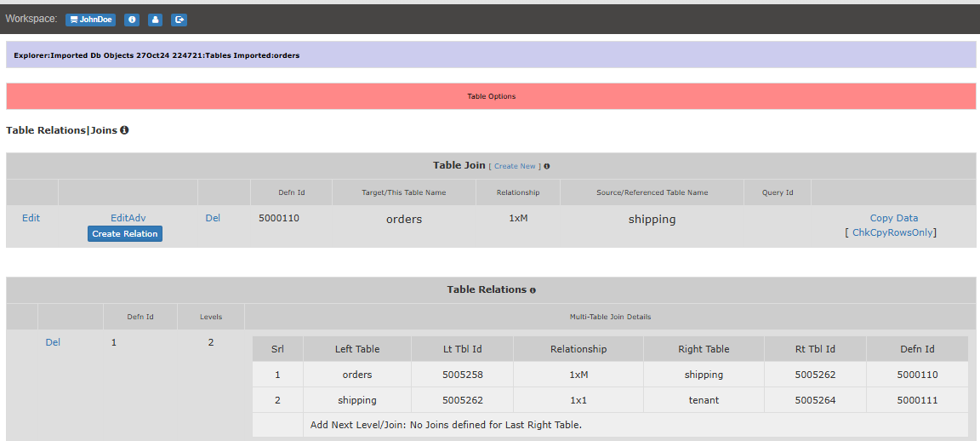Open the user profile icon
Image resolution: width=980 pixels, height=441 pixels.
156,20
